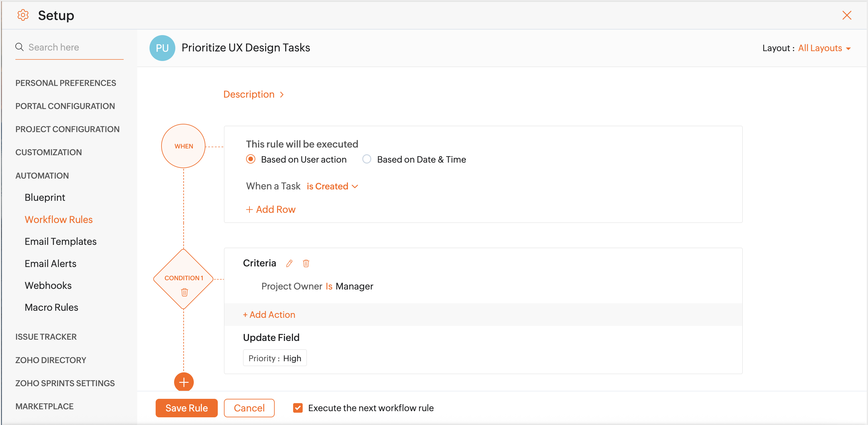
Task: Go to Macro Rules in the sidebar
Action: (x=51, y=307)
